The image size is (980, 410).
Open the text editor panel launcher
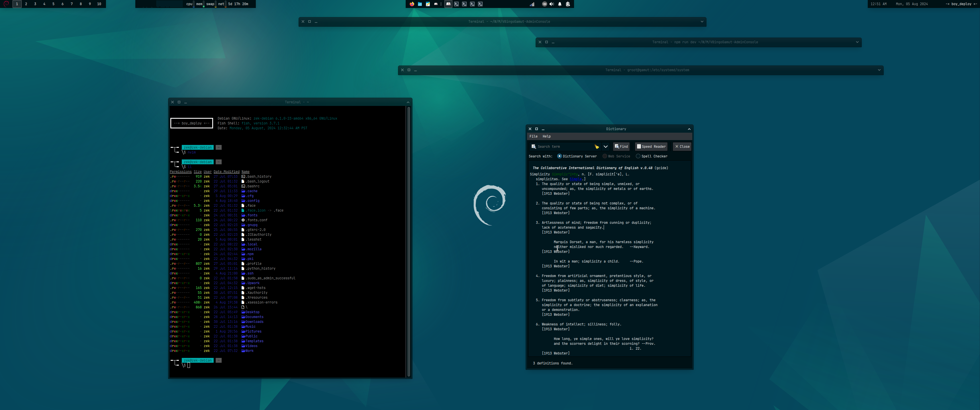point(428,4)
